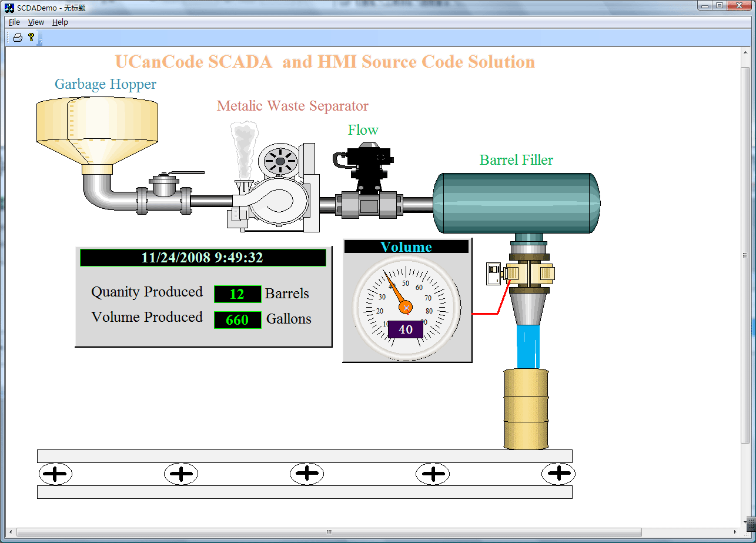Click the question-mark Help toolbar icon
This screenshot has width=756, height=543.
click(x=30, y=36)
